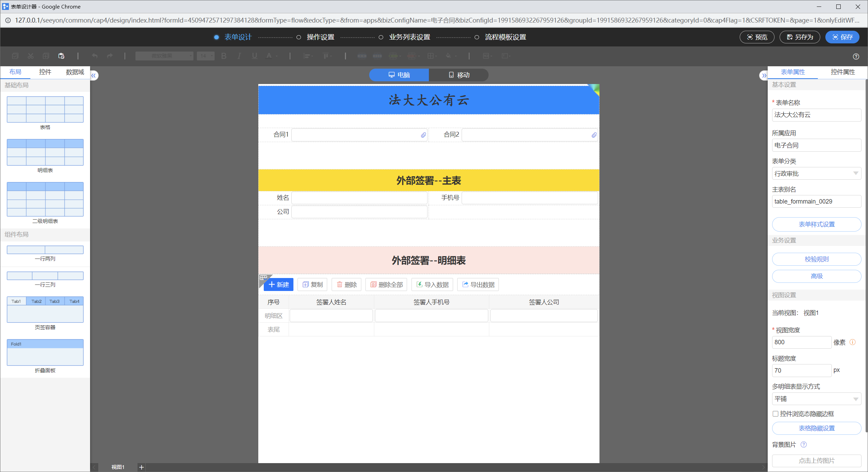Click the plus icon to add view

click(142, 467)
